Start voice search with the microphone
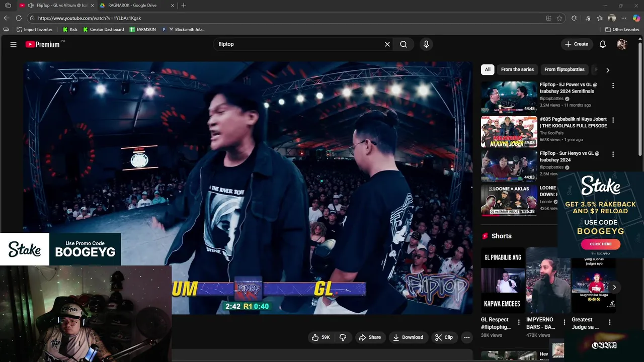This screenshot has height=362, width=644. (x=426, y=44)
